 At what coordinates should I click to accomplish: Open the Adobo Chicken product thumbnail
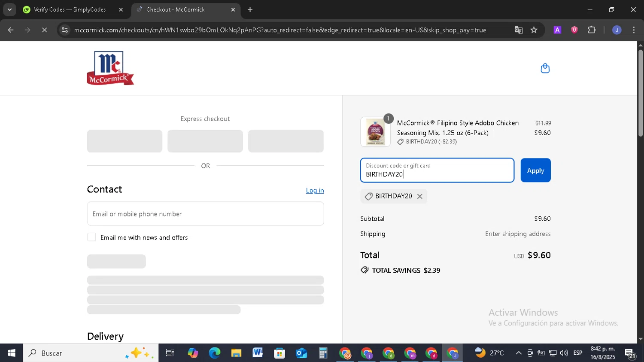tap(375, 132)
